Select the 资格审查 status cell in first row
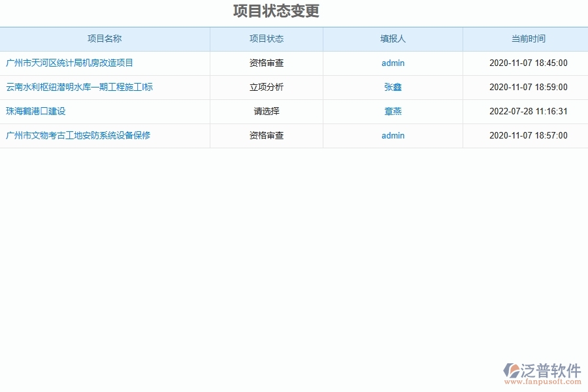588x392 pixels. pos(265,63)
